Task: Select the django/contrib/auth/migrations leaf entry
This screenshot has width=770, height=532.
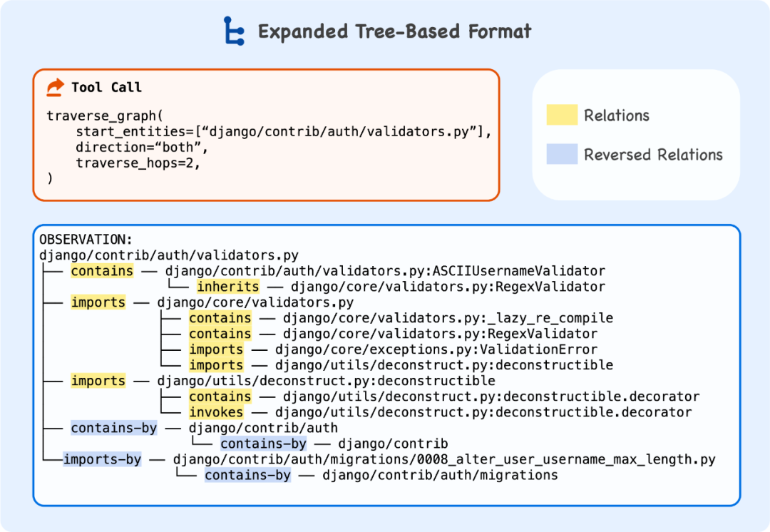Action: tap(440, 475)
